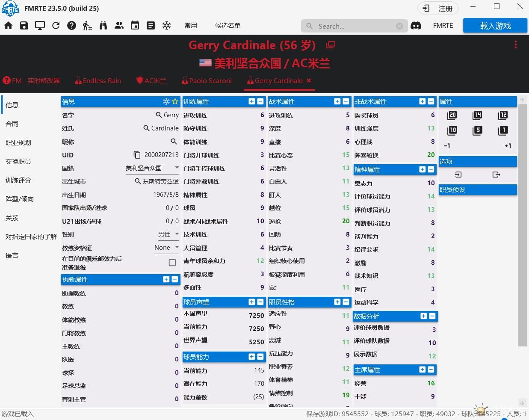Clear the search field with X
This screenshot has width=529, height=420.
[x=399, y=26]
